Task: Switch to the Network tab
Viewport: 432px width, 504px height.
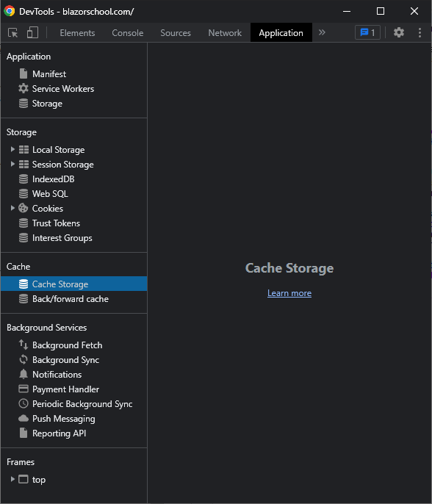Action: tap(225, 33)
